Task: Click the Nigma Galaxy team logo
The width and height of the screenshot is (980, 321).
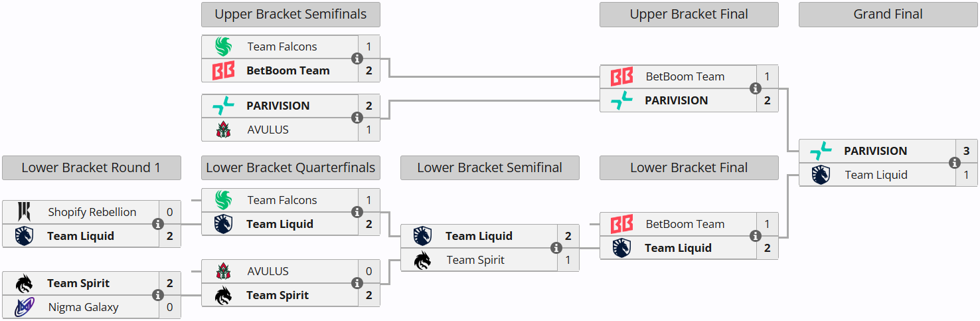Action: (24, 307)
